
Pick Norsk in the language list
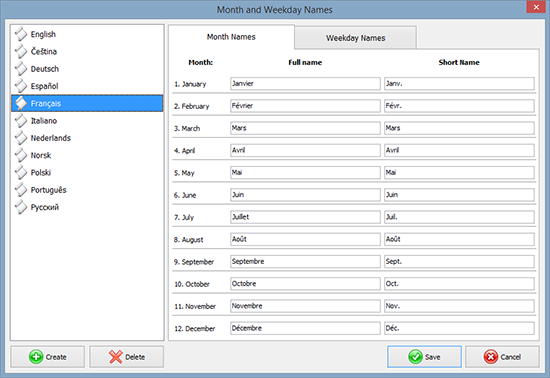point(87,155)
